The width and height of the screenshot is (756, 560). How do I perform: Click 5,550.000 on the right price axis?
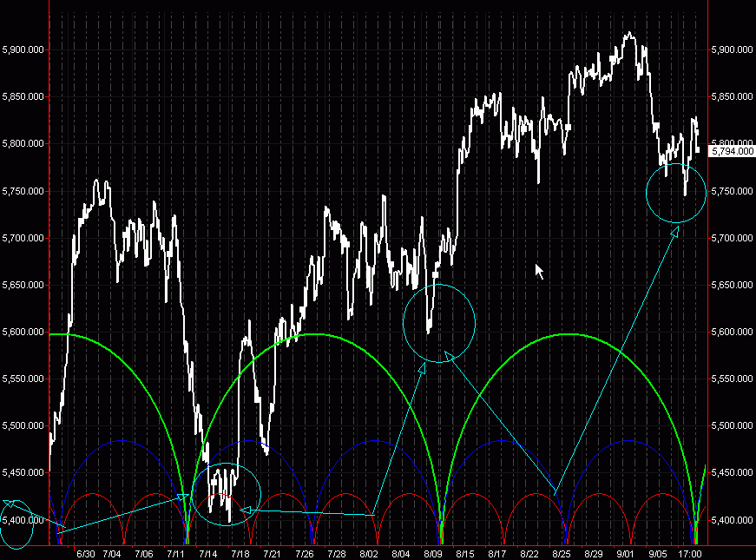(732, 379)
